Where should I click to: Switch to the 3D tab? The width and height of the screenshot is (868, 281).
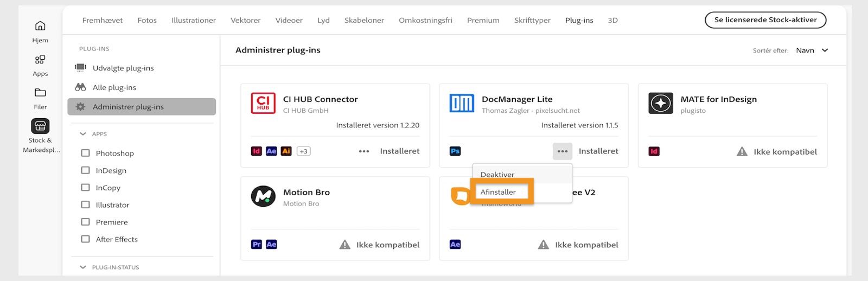coord(612,20)
